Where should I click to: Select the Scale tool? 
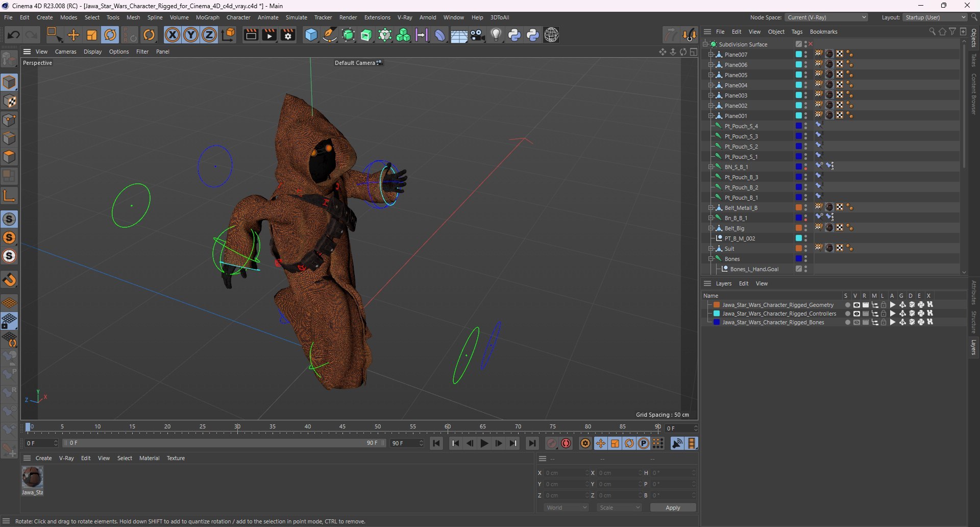(x=92, y=35)
